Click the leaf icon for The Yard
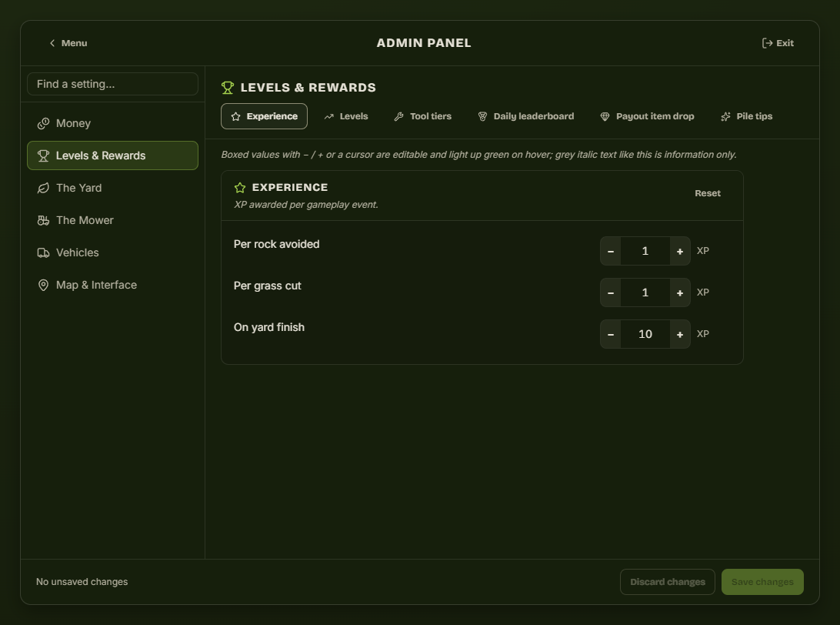This screenshot has height=625, width=840. 43,188
